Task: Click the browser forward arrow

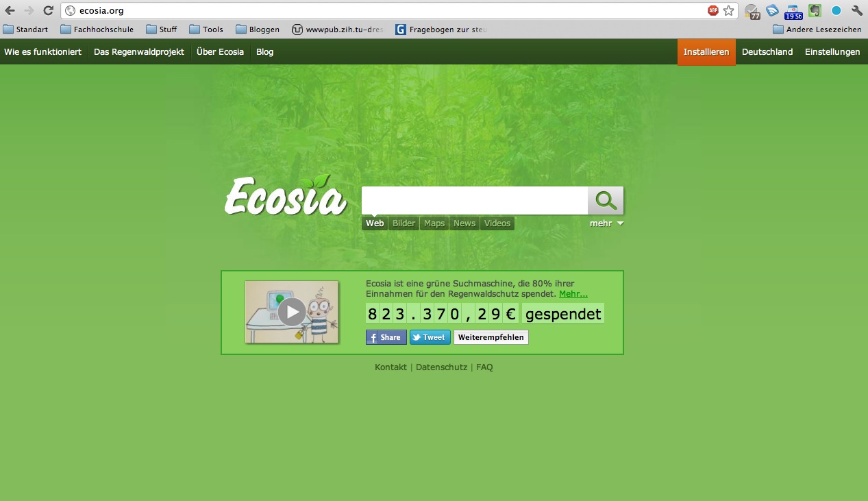Action: (x=29, y=10)
